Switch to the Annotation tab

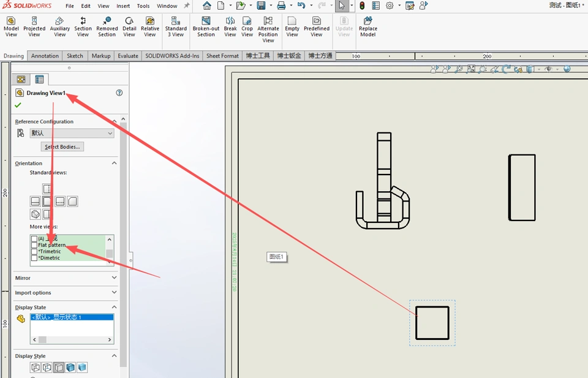tap(45, 56)
